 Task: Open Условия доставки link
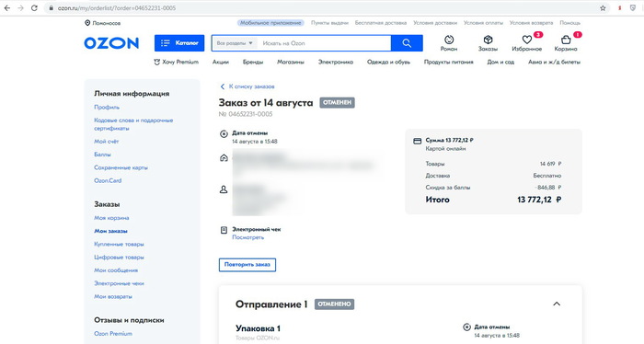(435, 23)
